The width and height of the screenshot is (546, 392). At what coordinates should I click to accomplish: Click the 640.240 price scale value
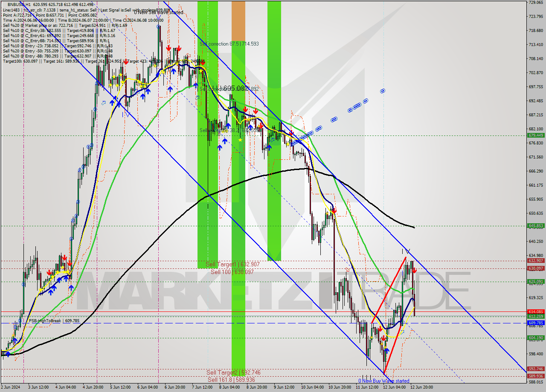(x=536, y=242)
